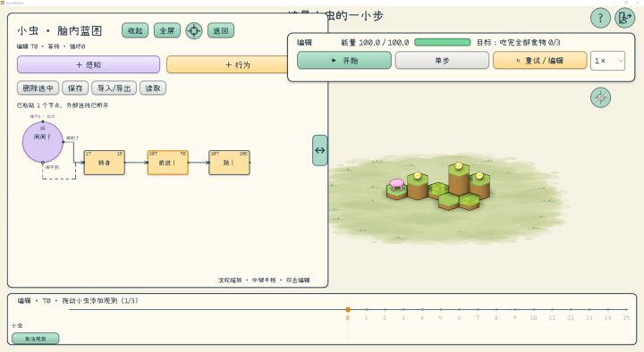Click the round green icon below the control panel
The width and height of the screenshot is (644, 352).
(600, 97)
